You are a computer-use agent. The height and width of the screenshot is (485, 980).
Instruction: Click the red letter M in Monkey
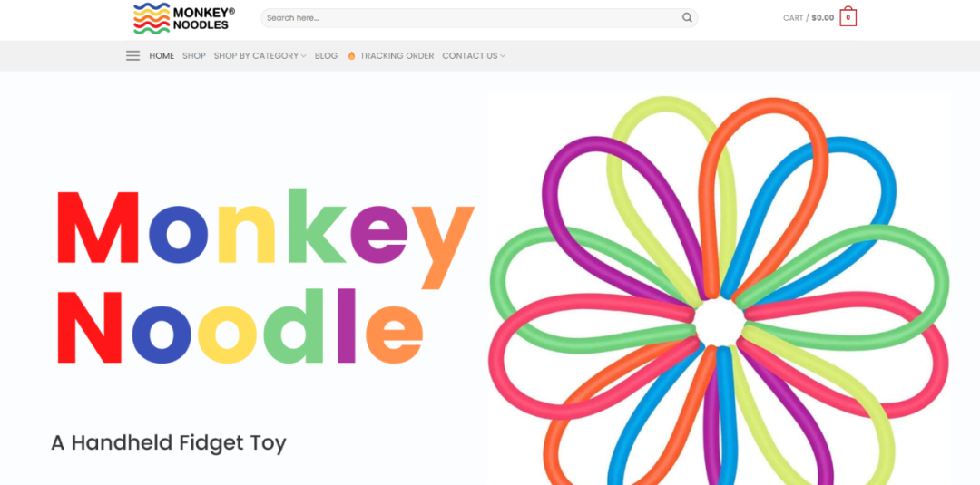coord(97,228)
